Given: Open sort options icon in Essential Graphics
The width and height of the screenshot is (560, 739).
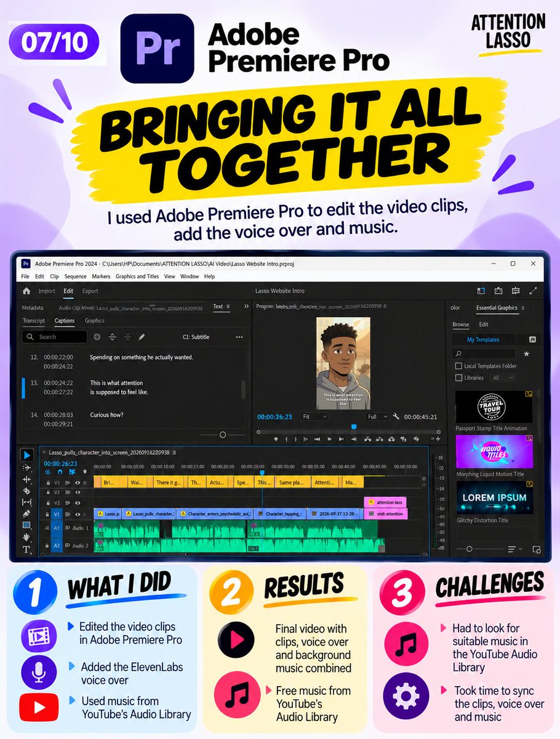Looking at the screenshot, I should 514,548.
